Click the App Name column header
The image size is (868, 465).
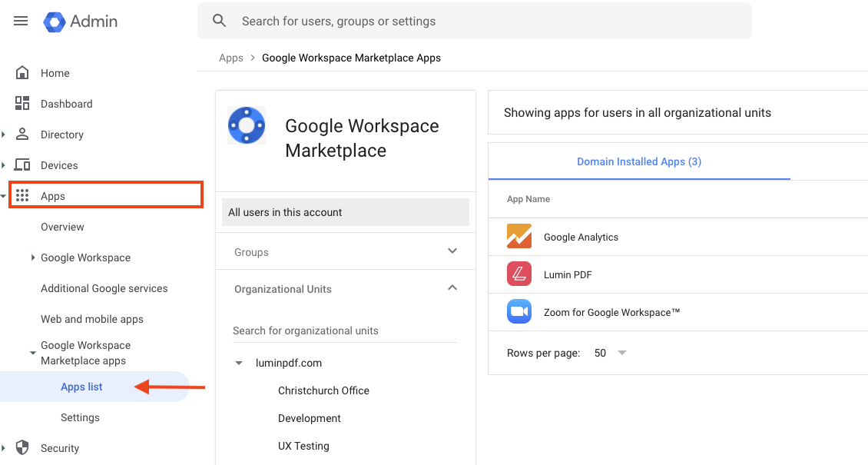tap(528, 199)
